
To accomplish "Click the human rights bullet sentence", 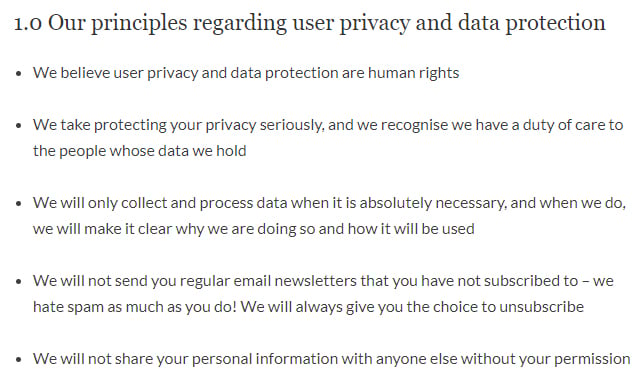I will [246, 73].
